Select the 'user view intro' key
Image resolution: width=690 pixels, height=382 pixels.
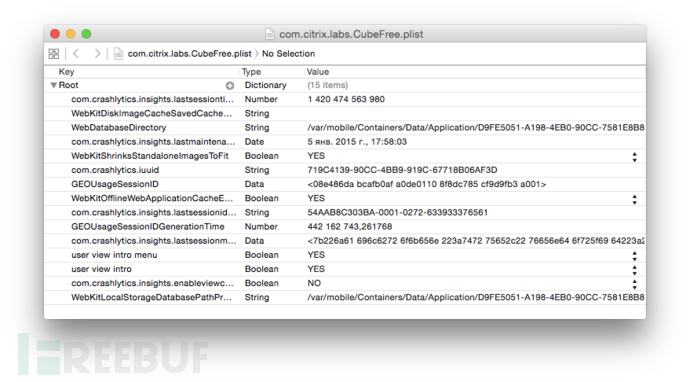101,269
